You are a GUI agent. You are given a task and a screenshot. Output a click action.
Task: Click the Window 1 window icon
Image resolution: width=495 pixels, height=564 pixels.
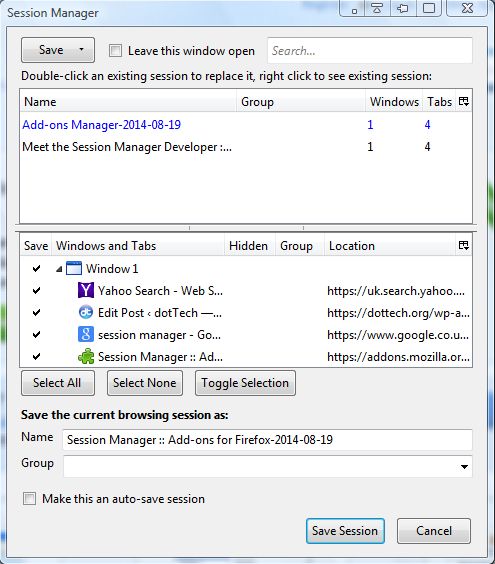tap(74, 268)
